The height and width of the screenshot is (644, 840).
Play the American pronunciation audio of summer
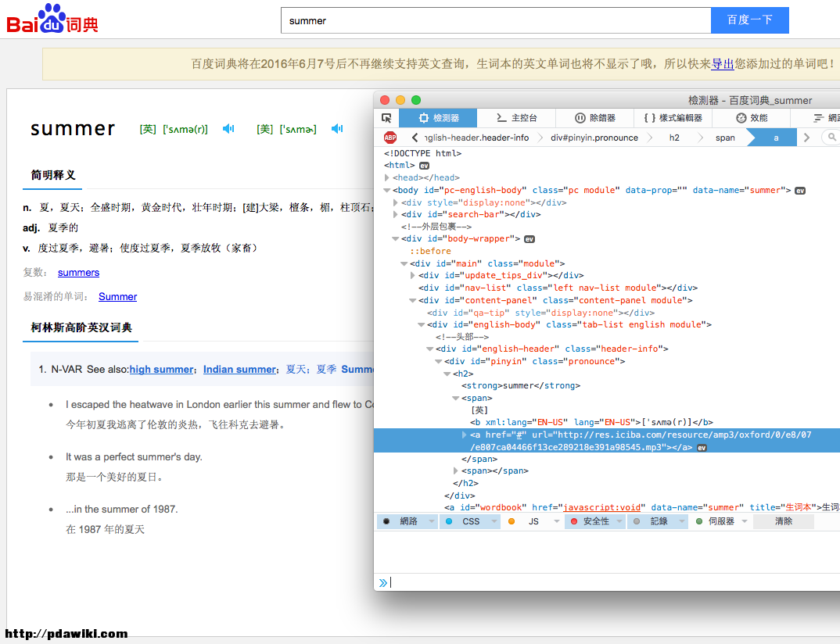337,128
